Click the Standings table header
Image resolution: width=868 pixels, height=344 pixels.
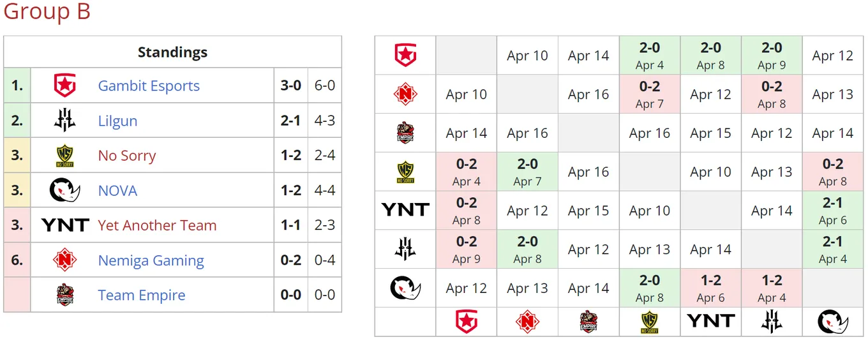172,52
